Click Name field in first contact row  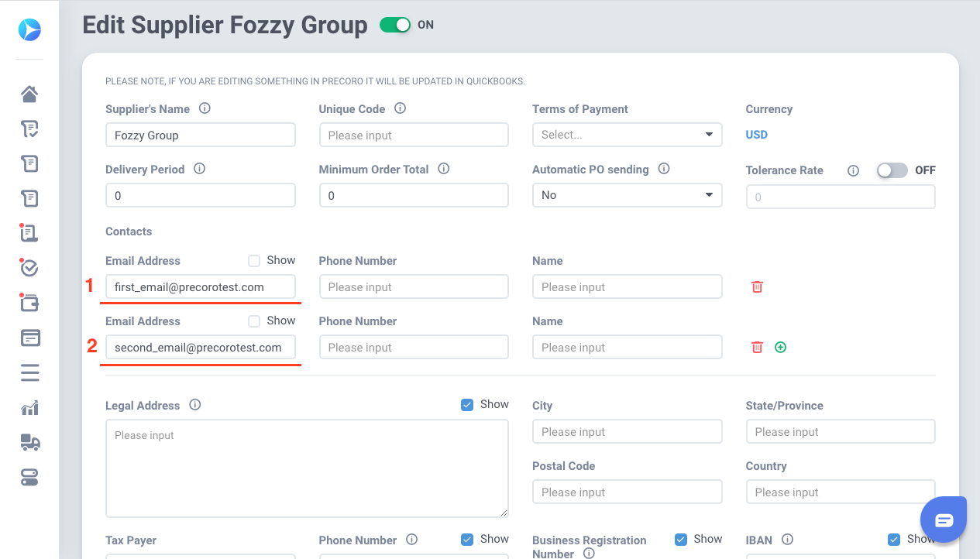point(627,286)
